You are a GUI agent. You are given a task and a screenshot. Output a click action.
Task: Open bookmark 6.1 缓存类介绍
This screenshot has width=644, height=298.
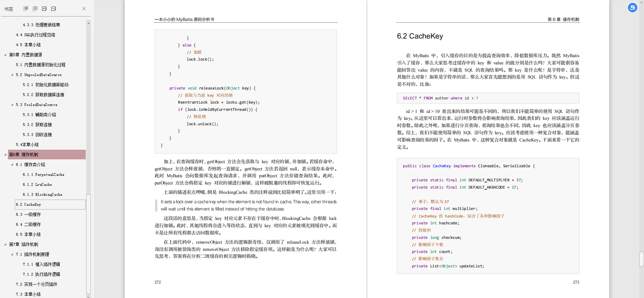(x=30, y=164)
